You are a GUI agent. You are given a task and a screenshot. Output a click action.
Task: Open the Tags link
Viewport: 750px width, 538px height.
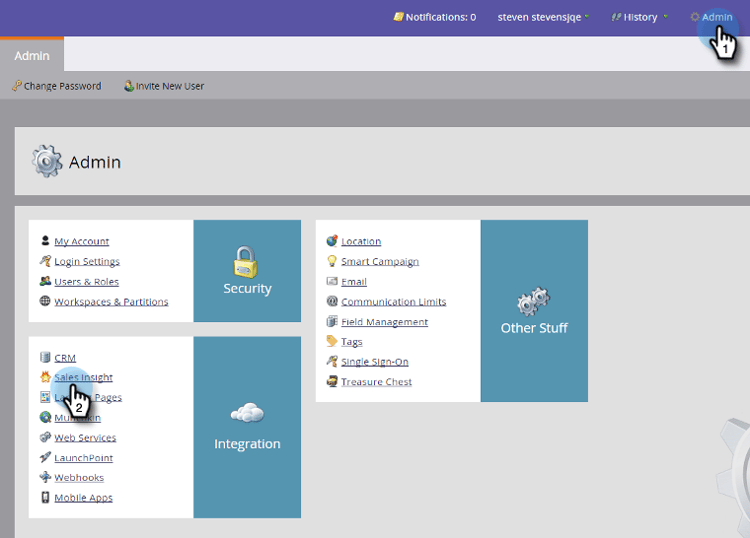click(x=352, y=342)
